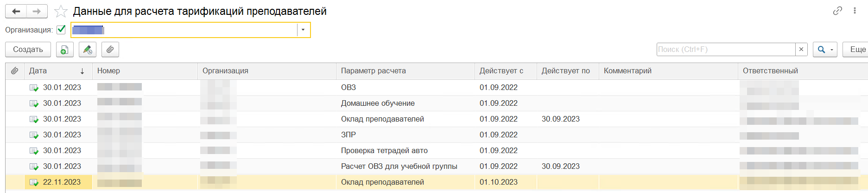Uncheck the Организация filter checkbox
This screenshot has height=193, width=868.
61,30
